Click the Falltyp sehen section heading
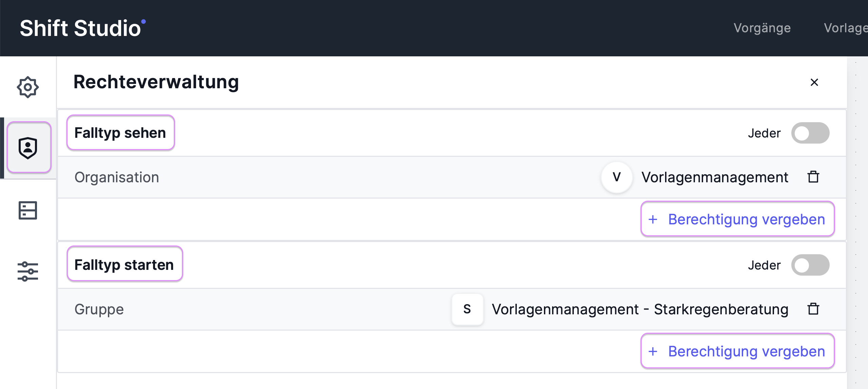 pyautogui.click(x=120, y=133)
